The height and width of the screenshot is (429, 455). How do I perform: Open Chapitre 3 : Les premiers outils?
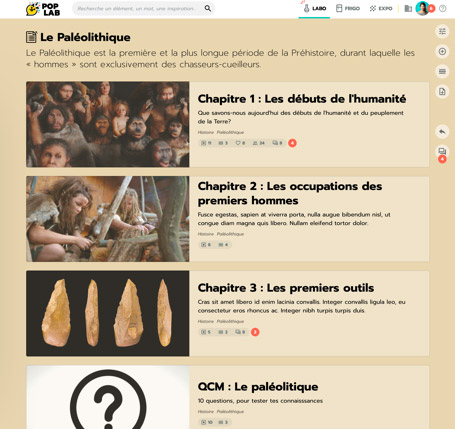[286, 288]
